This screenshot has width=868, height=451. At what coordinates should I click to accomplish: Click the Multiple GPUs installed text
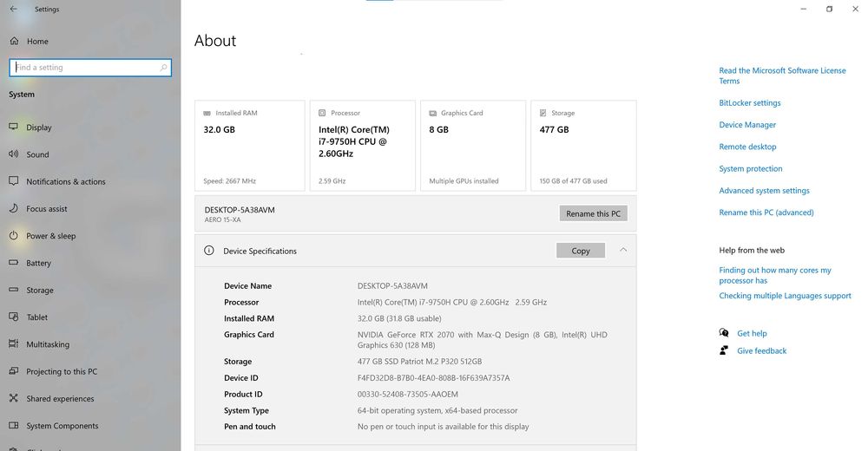464,181
